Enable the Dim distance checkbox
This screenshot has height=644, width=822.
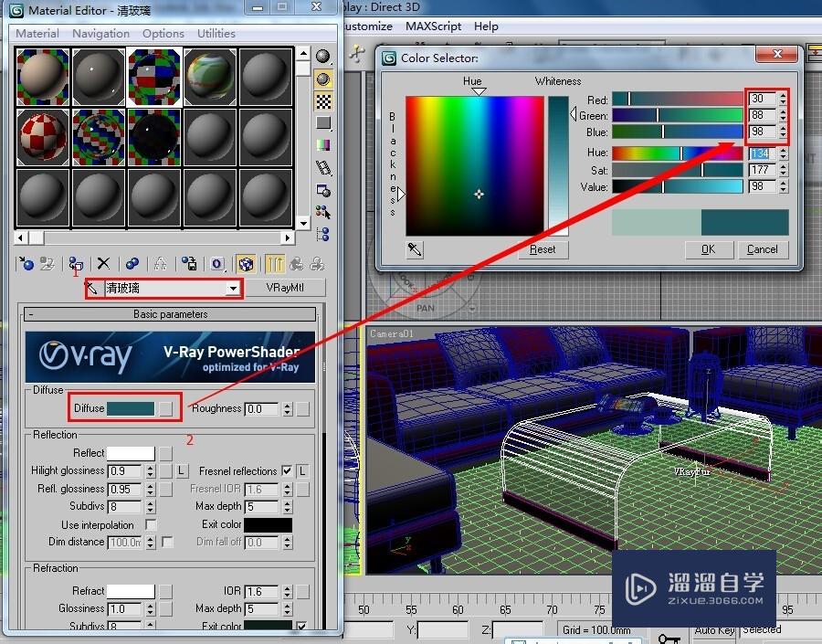click(168, 542)
